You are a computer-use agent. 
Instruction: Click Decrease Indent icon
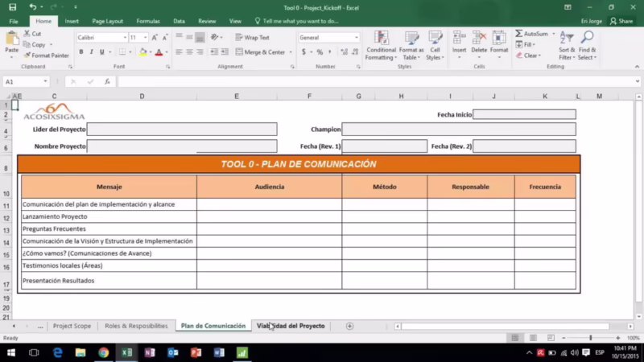tap(214, 52)
